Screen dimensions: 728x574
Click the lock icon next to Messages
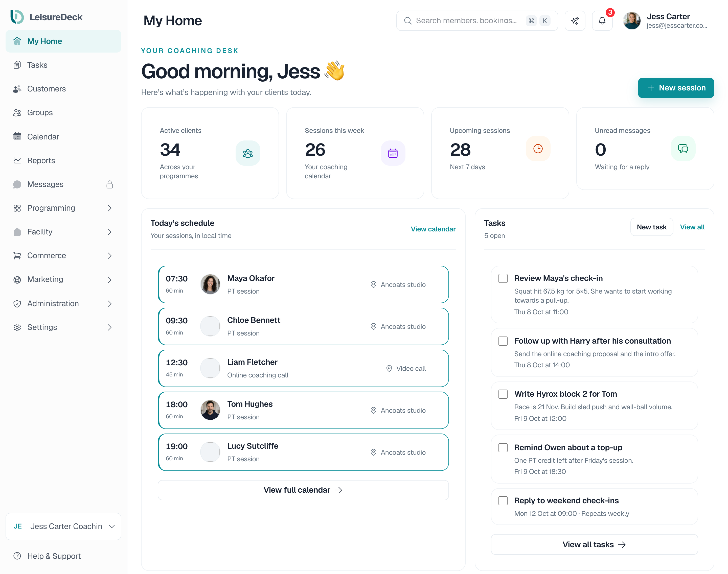tap(110, 184)
